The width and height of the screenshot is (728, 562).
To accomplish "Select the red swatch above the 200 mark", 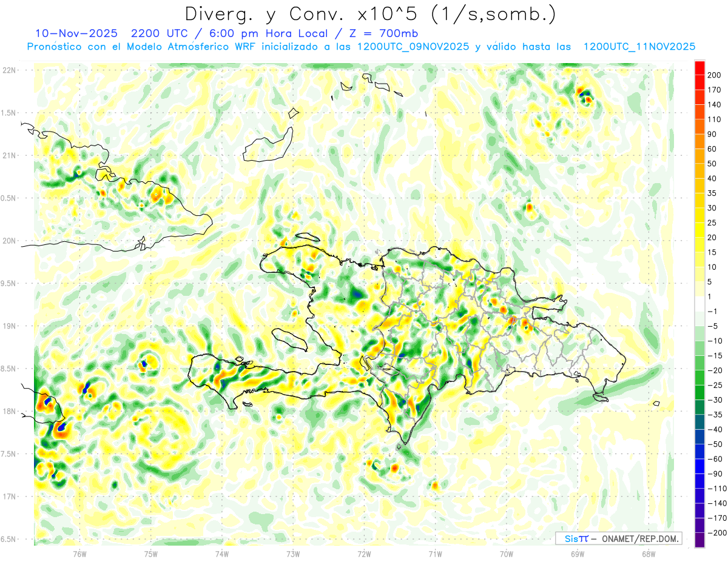I will click(699, 68).
